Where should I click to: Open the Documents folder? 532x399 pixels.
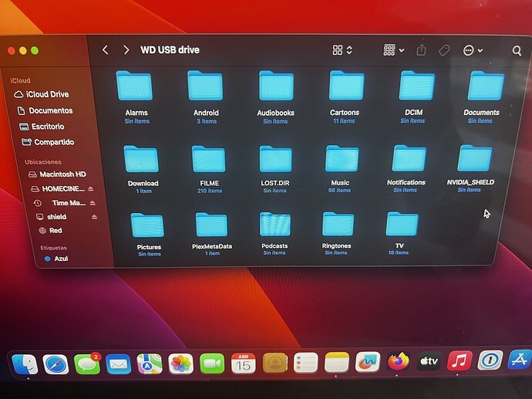coord(486,85)
